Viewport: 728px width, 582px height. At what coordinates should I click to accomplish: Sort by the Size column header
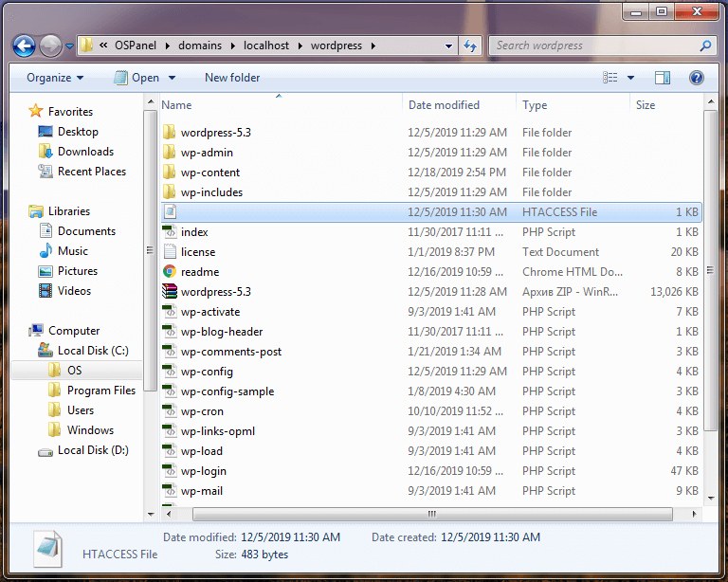click(666, 105)
